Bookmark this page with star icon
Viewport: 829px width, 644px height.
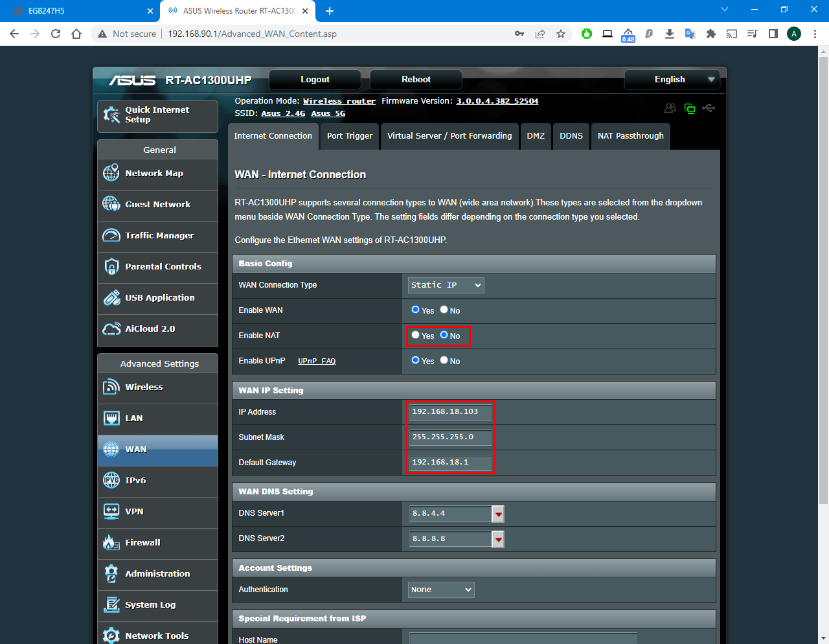point(561,34)
